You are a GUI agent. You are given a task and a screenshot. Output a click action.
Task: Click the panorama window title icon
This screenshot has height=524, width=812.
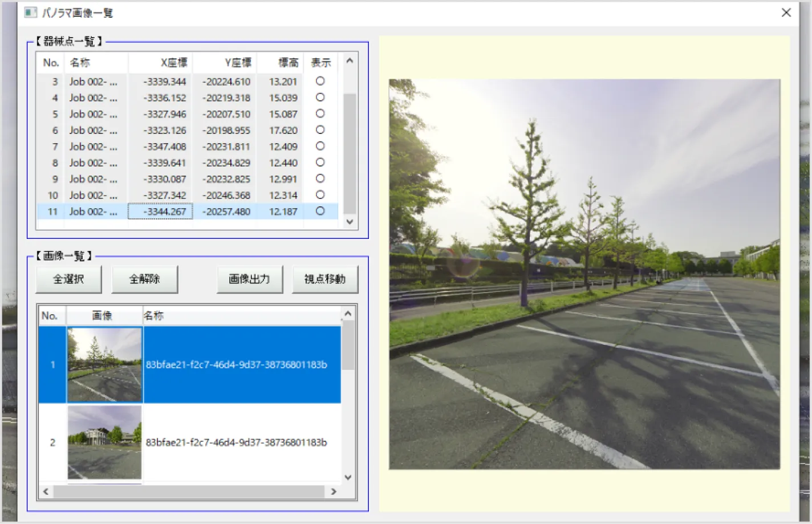[x=30, y=13]
